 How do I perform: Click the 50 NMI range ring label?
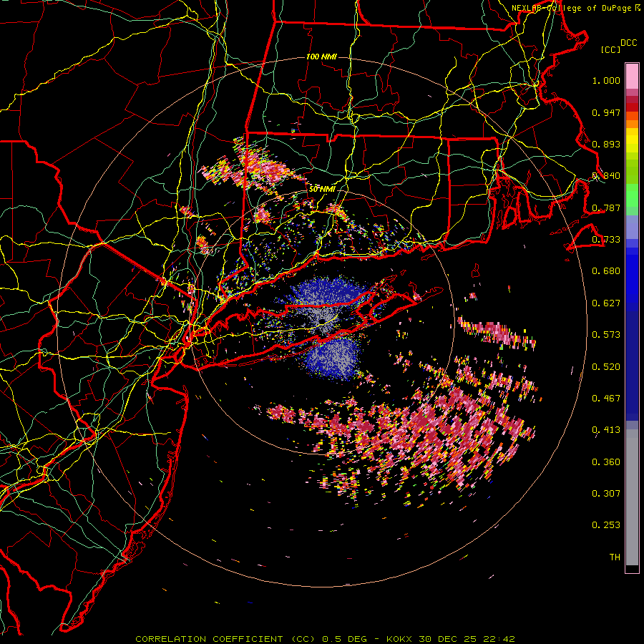tap(322, 190)
